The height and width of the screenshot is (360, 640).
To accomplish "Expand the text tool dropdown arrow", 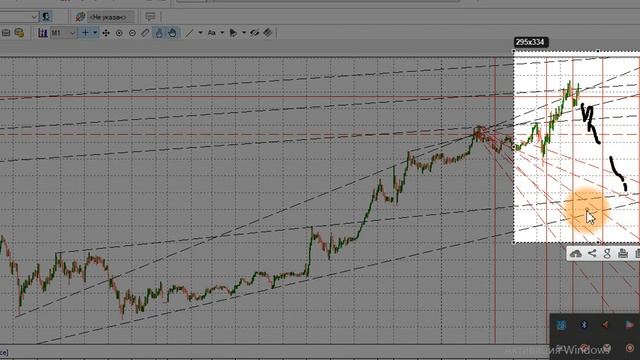I will (x=222, y=33).
